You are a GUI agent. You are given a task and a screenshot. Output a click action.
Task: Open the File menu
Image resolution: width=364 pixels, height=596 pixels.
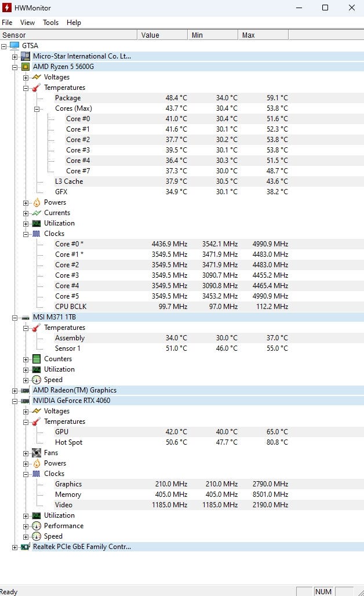7,23
